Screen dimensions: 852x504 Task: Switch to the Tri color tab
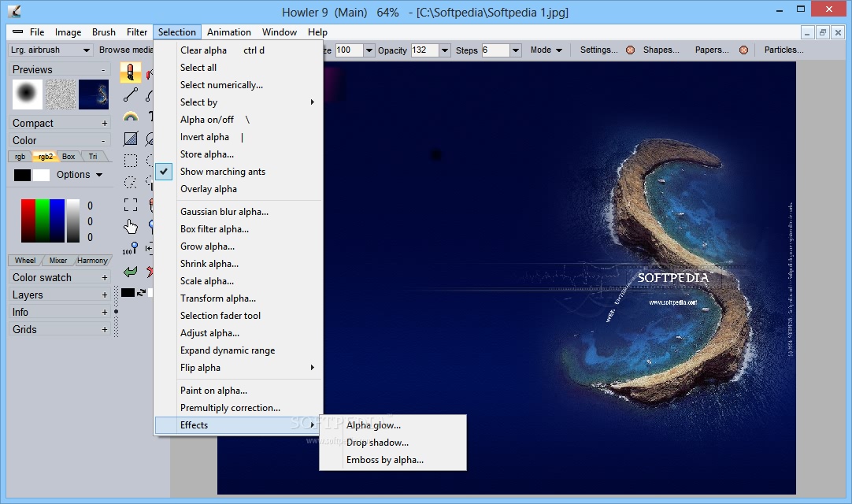pyautogui.click(x=93, y=157)
